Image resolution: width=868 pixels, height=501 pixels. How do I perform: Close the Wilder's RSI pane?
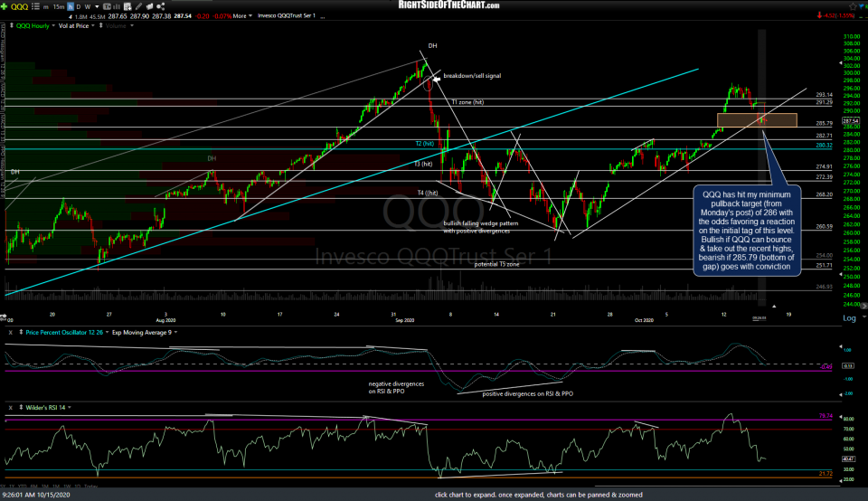[10, 408]
